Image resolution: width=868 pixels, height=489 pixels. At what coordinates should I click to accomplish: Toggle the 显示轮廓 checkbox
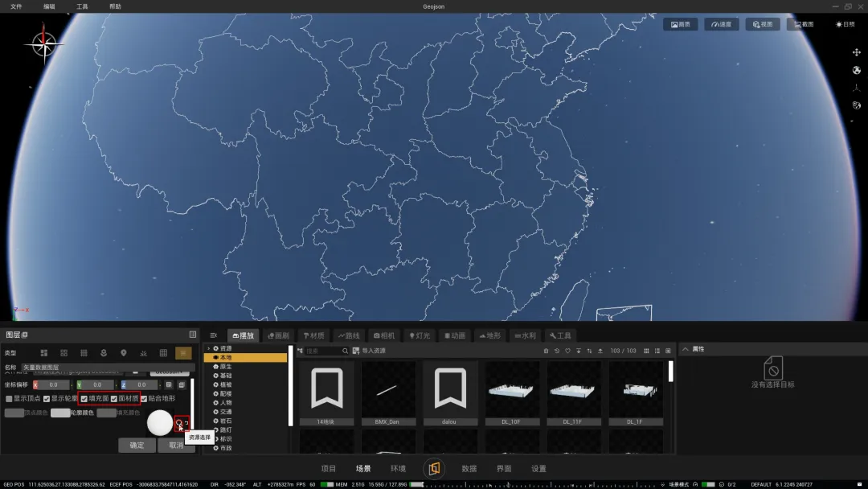click(x=47, y=399)
